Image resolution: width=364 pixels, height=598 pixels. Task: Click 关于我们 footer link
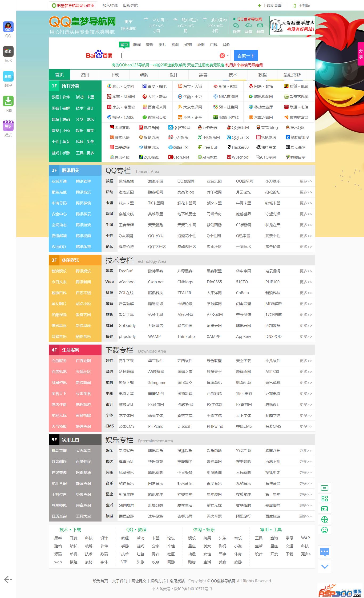(x=120, y=581)
